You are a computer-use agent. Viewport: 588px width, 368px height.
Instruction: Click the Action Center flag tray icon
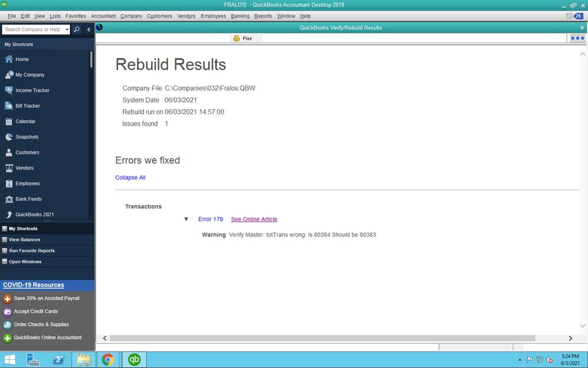coord(530,360)
